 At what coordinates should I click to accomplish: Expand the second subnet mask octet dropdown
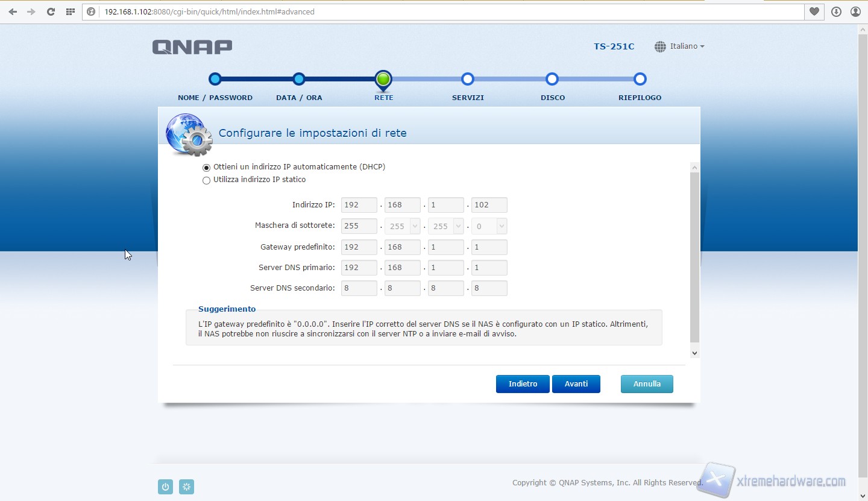pos(414,226)
